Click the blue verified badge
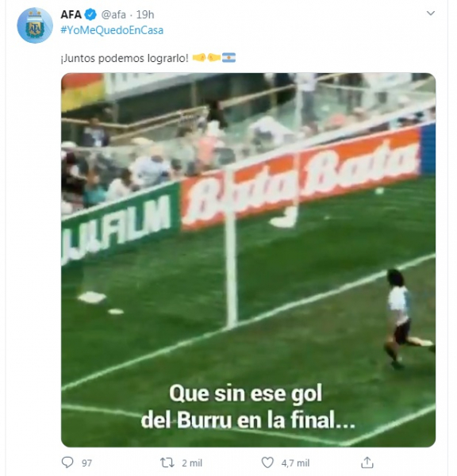The width and height of the screenshot is (457, 476). point(90,14)
